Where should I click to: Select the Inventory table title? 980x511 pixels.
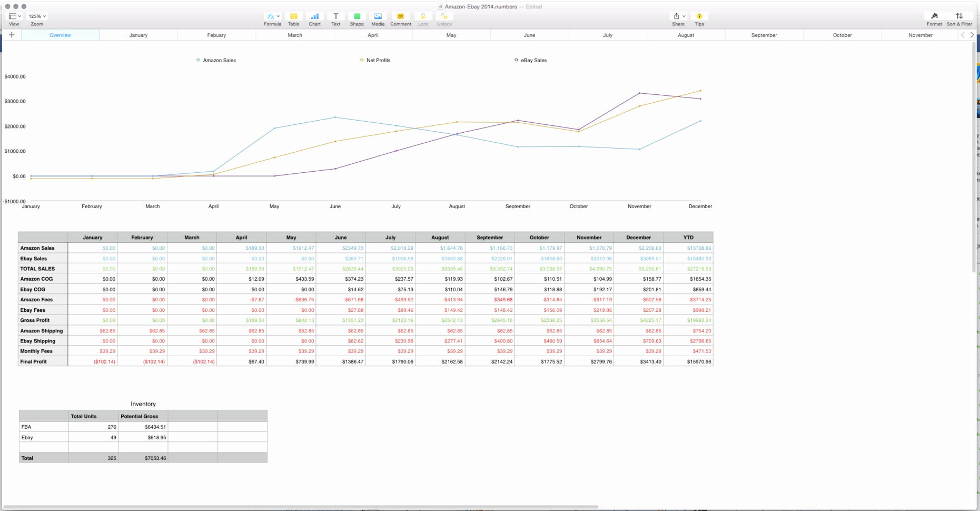point(143,404)
